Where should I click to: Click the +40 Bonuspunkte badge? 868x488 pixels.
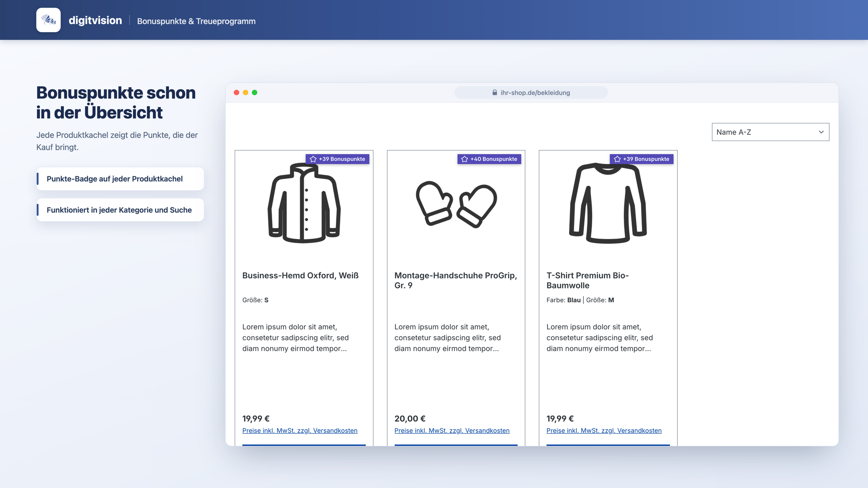(x=489, y=159)
